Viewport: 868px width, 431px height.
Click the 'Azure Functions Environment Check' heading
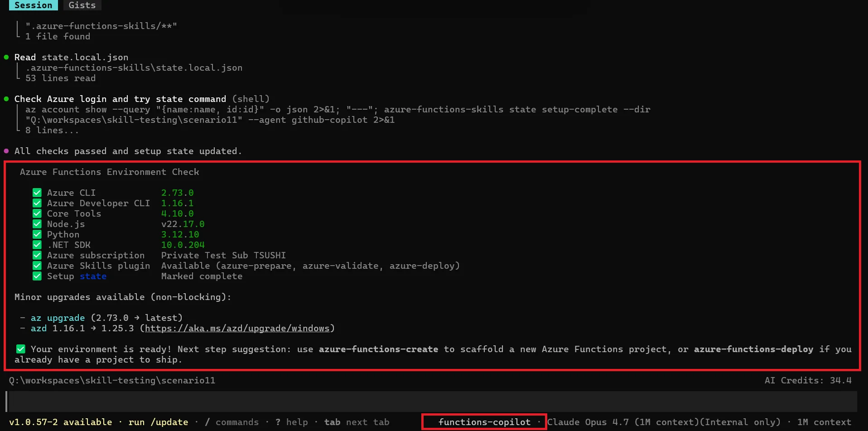109,172
